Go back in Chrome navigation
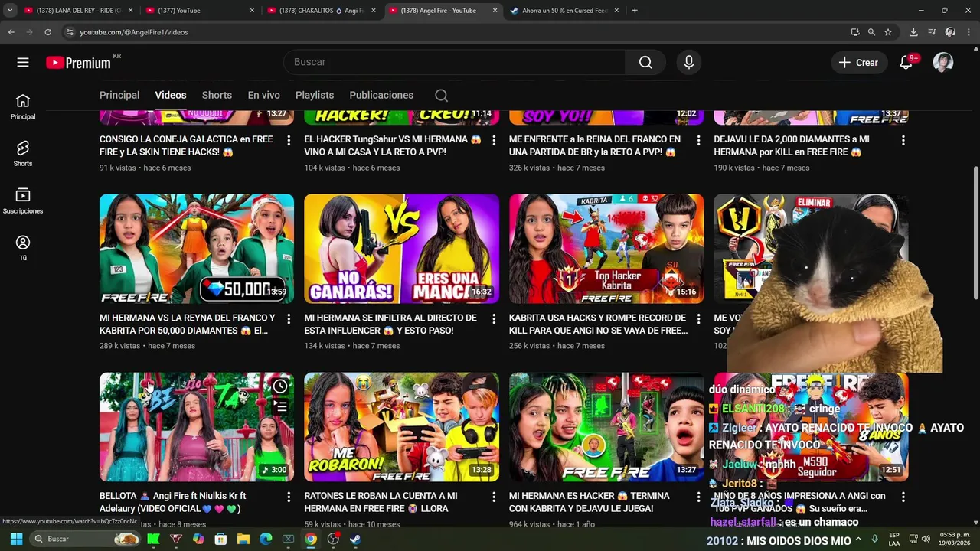 (x=11, y=32)
